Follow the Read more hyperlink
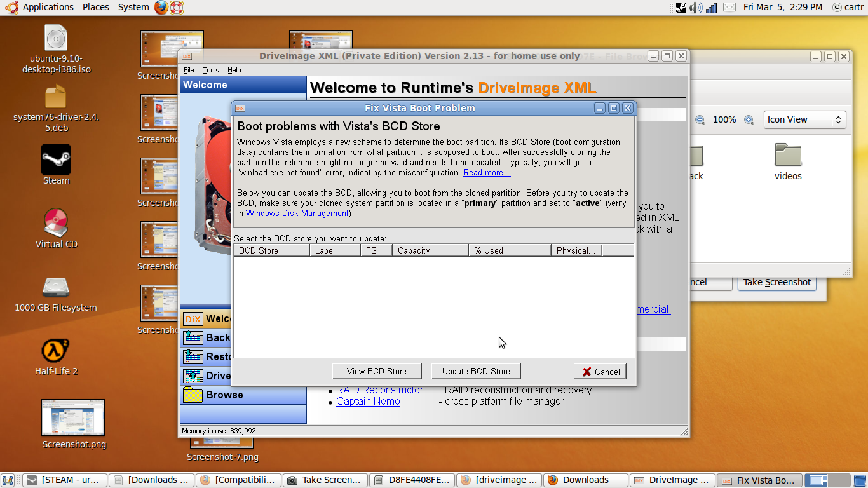Screen dimensions: 868x488 [486, 172]
